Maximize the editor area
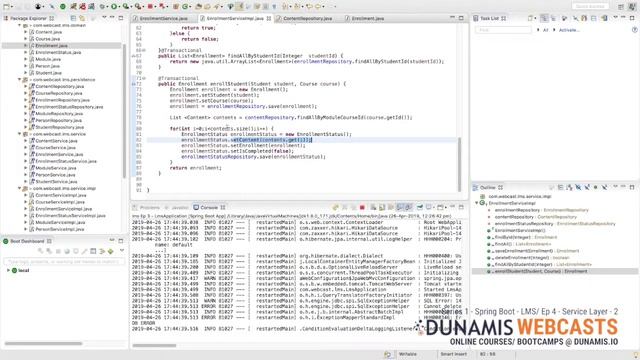 click(461, 18)
